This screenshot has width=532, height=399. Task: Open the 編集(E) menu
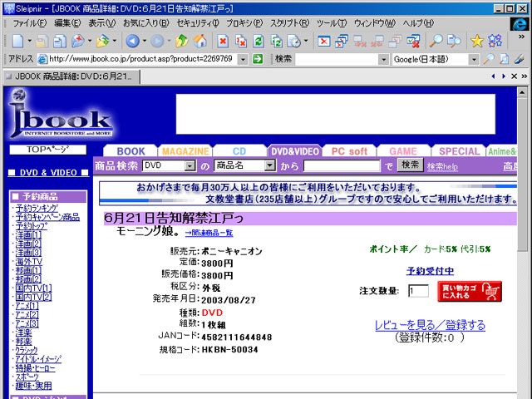[67, 23]
